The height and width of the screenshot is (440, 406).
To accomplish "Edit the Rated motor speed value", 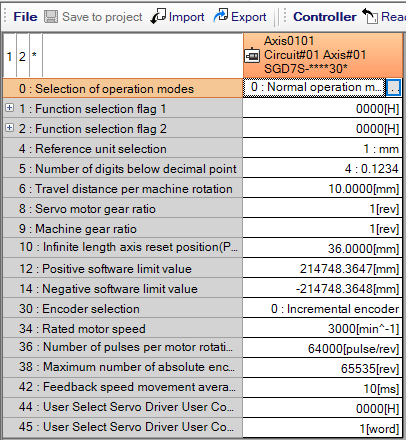I will (323, 328).
